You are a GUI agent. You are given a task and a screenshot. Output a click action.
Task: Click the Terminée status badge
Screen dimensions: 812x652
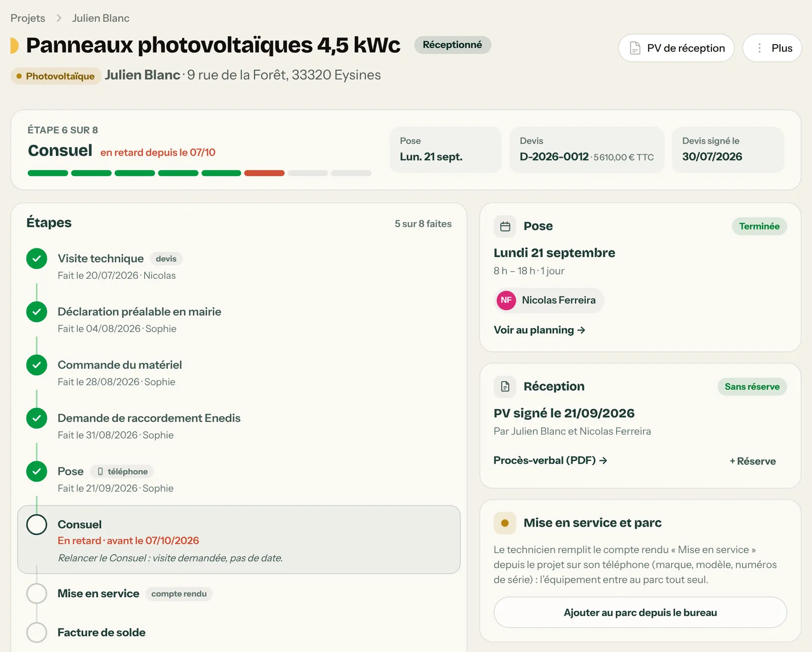(759, 226)
